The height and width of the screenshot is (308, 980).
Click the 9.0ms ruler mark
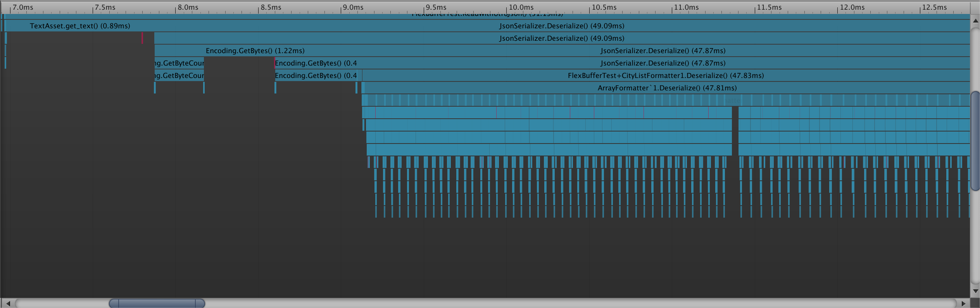click(353, 7)
